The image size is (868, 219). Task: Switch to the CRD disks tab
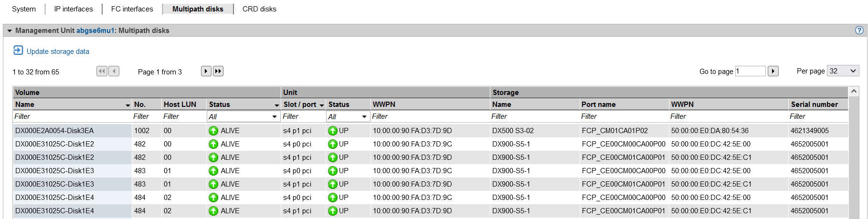pos(259,9)
